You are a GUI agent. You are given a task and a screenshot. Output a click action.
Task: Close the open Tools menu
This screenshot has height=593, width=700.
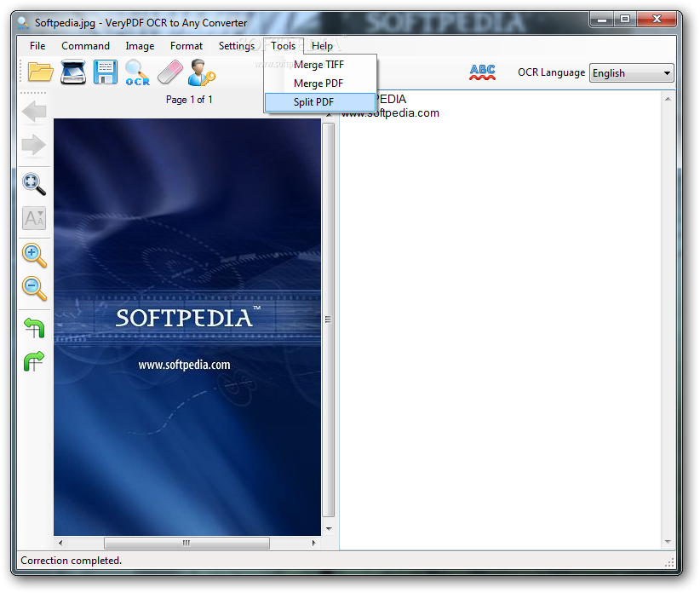coord(283,46)
